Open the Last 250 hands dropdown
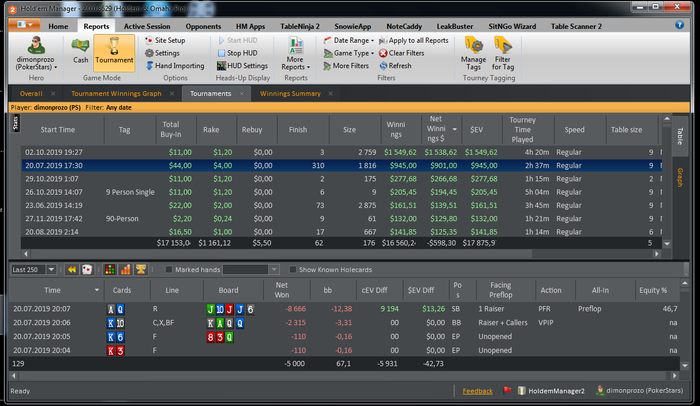700x406 pixels. 51,269
